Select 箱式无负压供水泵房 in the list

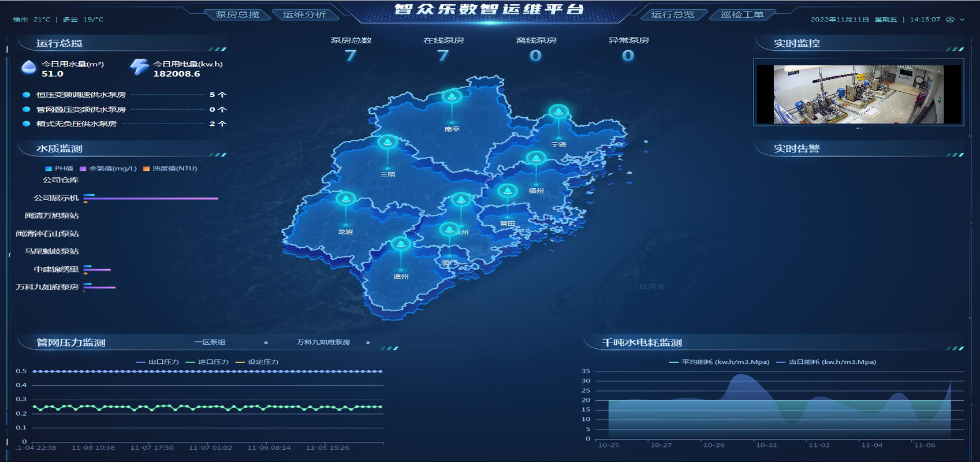pos(76,124)
